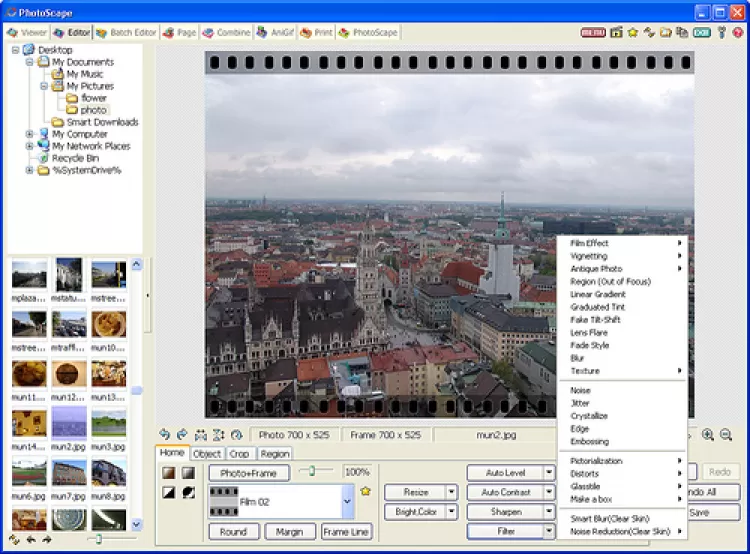Switch to the Batch Editor tab
This screenshot has width=750, height=554.
[x=128, y=32]
